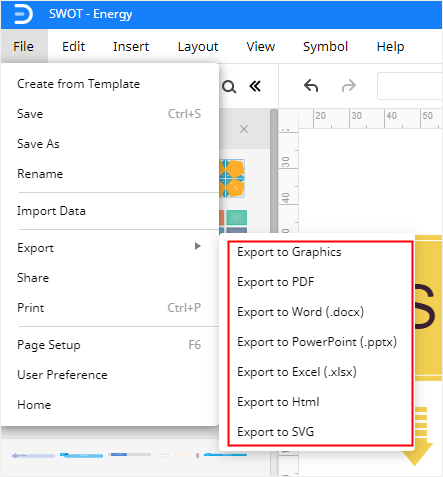Open the Edit menu
The image size is (443, 477).
click(x=73, y=47)
